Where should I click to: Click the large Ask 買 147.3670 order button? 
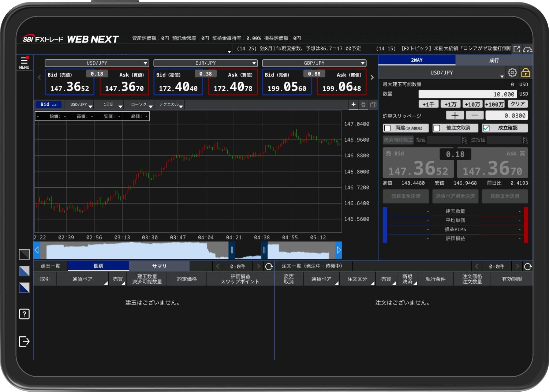tap(493, 163)
